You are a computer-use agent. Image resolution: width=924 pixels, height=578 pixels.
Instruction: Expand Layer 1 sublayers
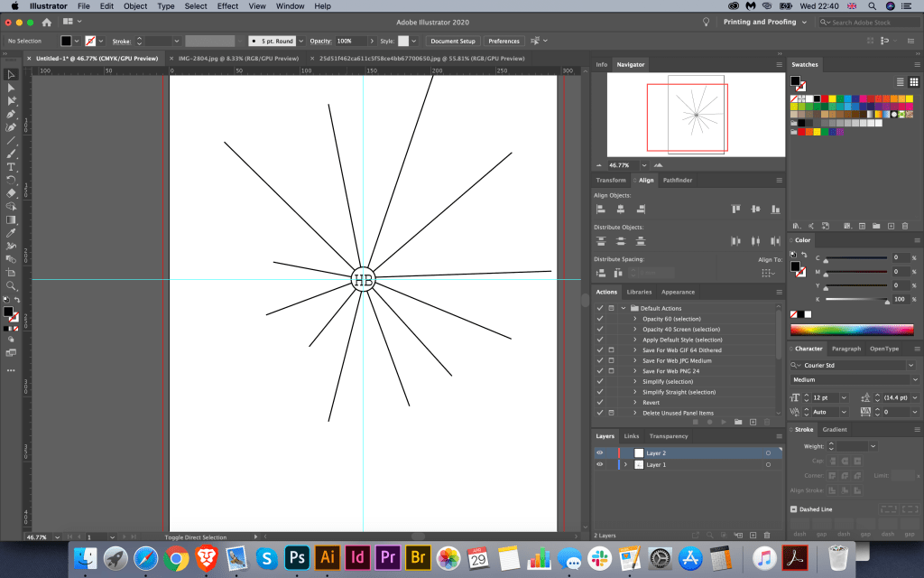pos(625,464)
